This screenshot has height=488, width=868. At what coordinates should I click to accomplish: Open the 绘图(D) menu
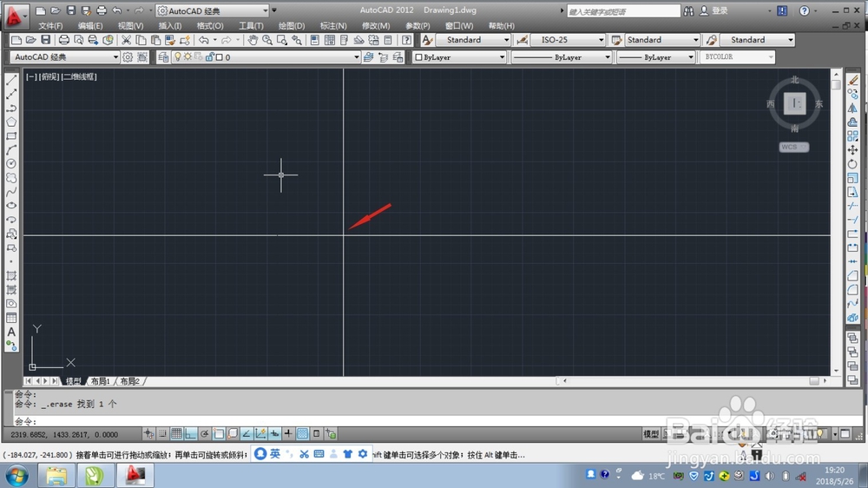[x=292, y=26]
